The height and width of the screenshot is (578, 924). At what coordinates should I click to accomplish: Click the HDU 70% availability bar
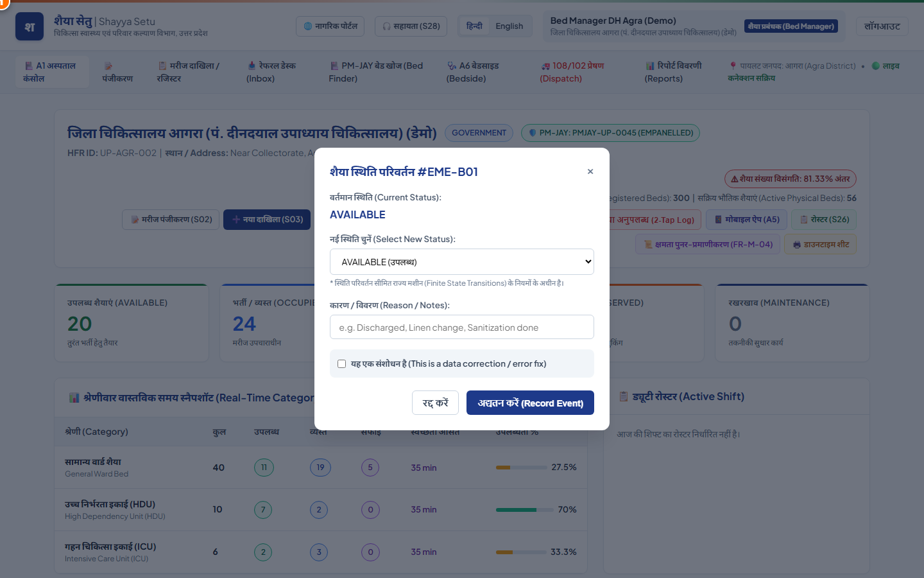click(x=524, y=510)
